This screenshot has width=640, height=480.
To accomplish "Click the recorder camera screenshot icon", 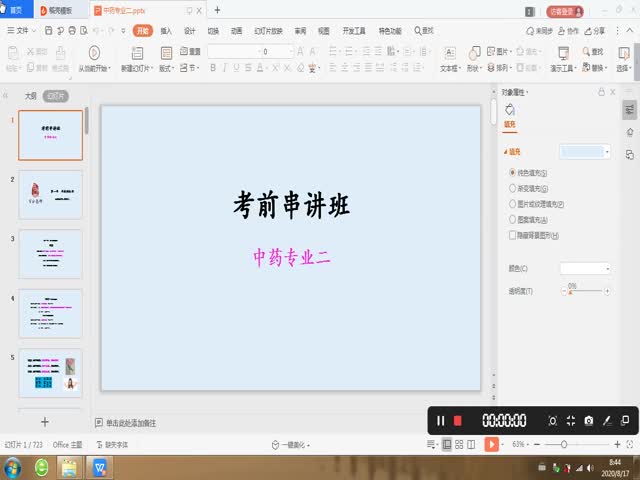I will pos(589,420).
